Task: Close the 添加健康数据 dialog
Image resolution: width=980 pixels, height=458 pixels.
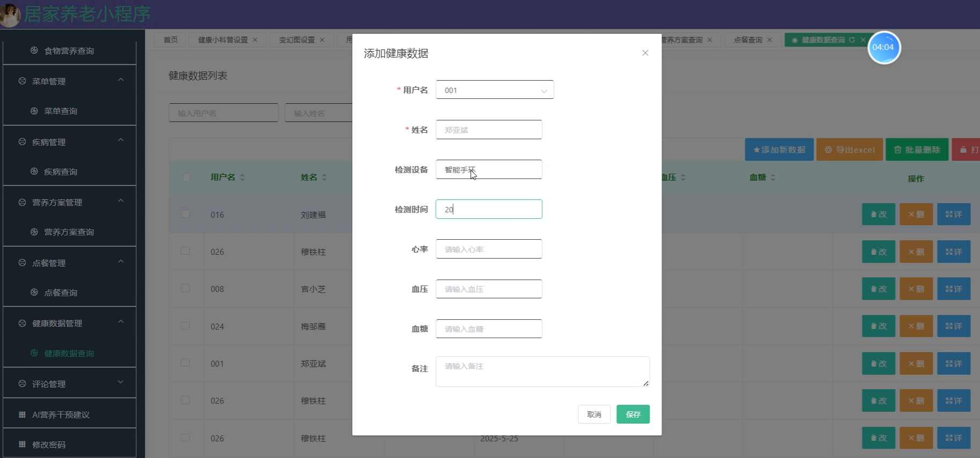Action: [645, 53]
